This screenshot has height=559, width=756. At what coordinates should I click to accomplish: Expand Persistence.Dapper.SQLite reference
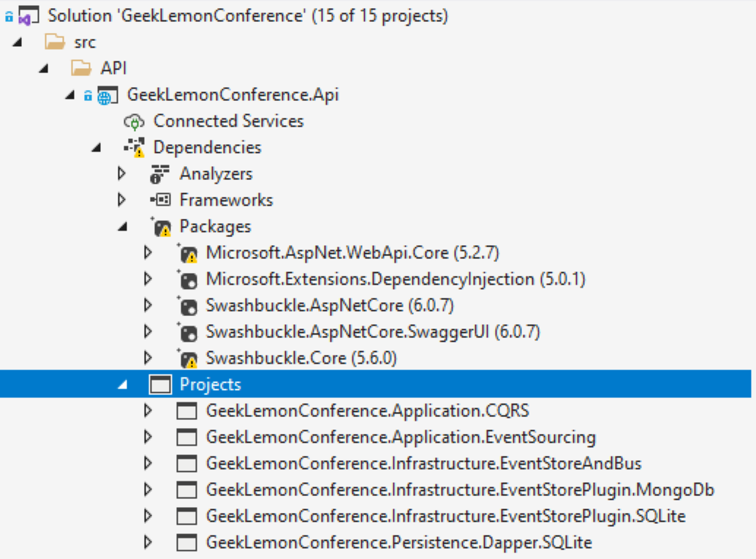tap(148, 541)
